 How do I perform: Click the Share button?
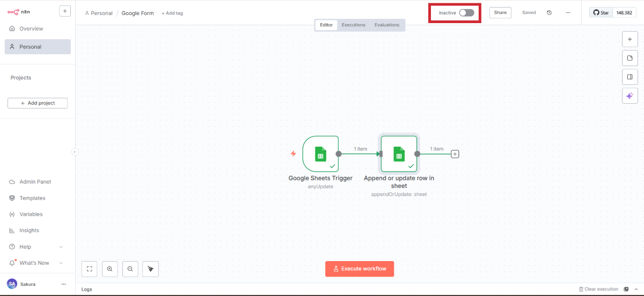click(500, 12)
